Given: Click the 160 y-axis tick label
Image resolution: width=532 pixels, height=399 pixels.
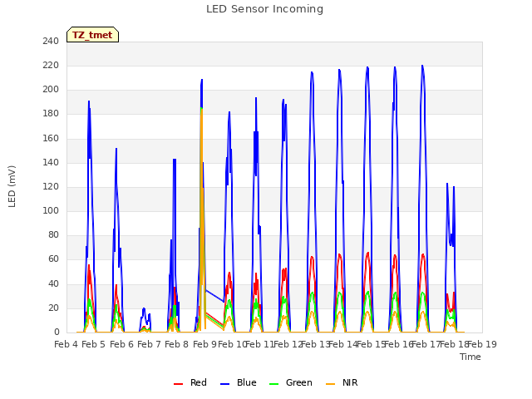Looking at the screenshot, I should (x=51, y=138).
